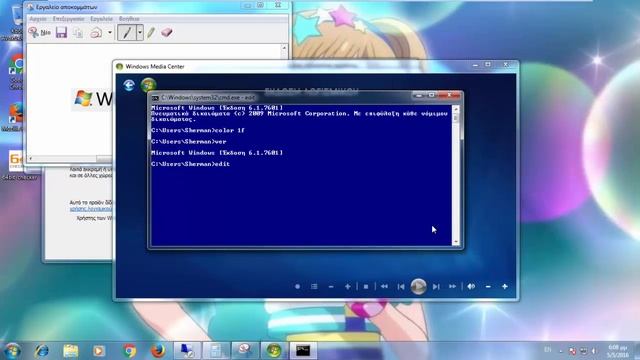Click the Windows Media Center title bar icon

click(120, 67)
